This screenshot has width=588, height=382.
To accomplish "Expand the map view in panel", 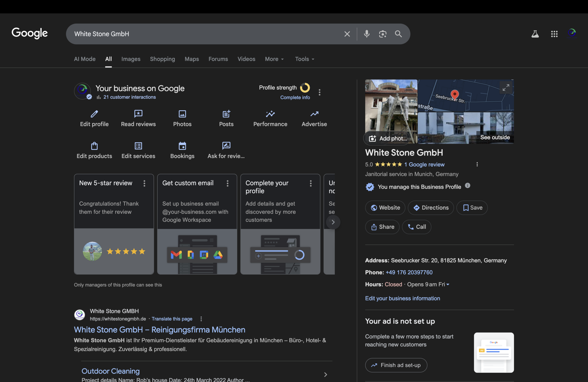I will click(x=506, y=87).
